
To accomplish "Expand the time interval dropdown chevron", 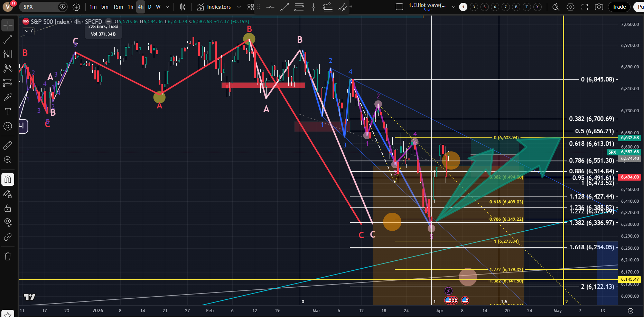I will tap(168, 7).
